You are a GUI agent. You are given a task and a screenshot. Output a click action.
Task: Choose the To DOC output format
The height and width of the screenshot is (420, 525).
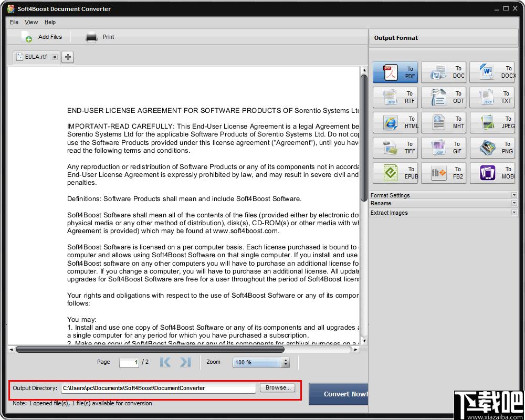click(x=443, y=72)
